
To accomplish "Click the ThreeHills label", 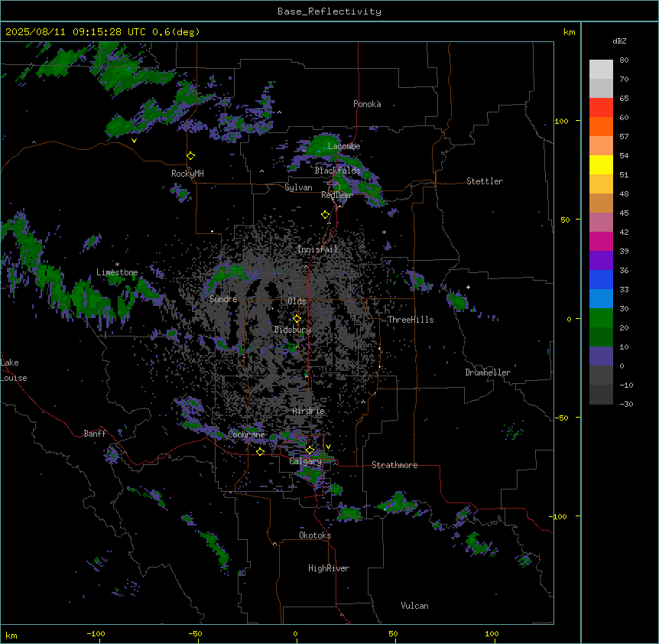I will coord(411,320).
